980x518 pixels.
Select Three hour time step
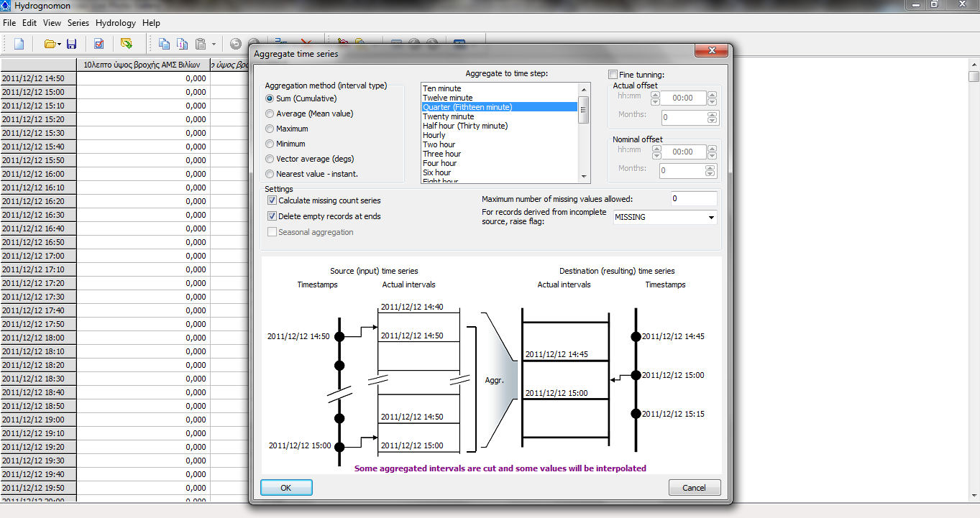click(499, 154)
